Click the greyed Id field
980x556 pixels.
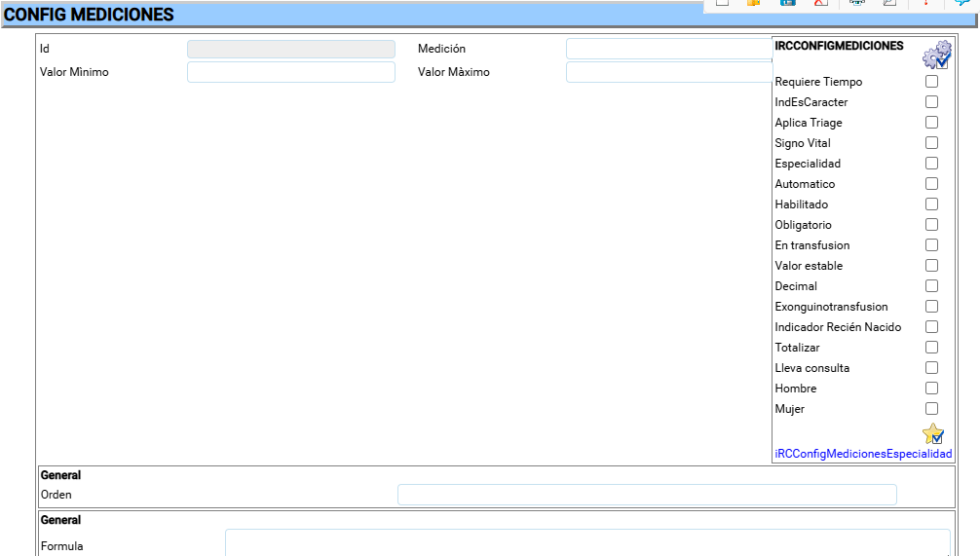coord(291,49)
